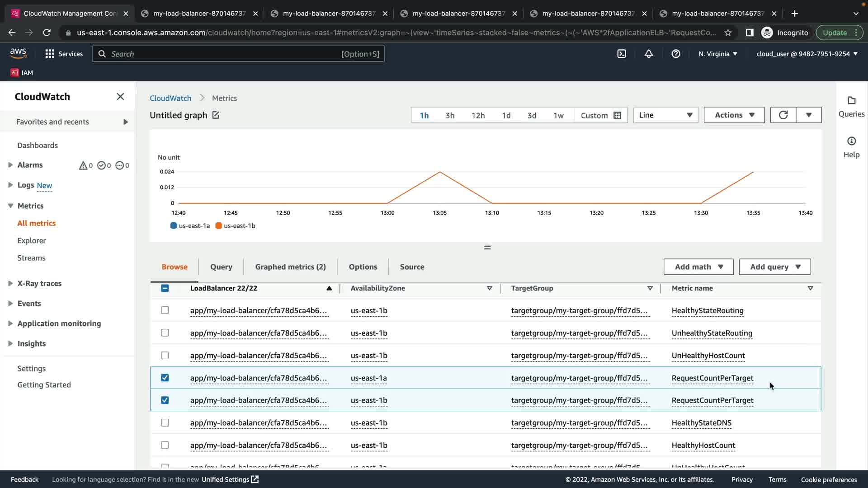Screen dimensions: 868x488
Task: Click the CloudWatch breadcrumb link
Action: point(170,98)
